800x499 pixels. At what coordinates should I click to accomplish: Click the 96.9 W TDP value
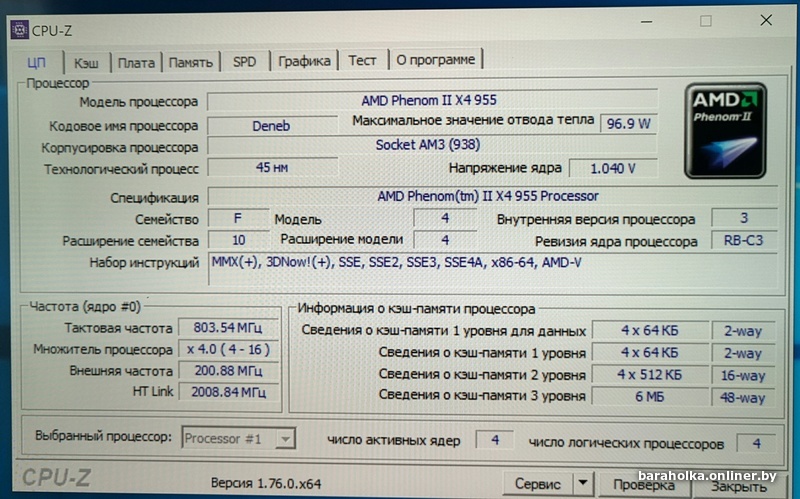pos(628,123)
